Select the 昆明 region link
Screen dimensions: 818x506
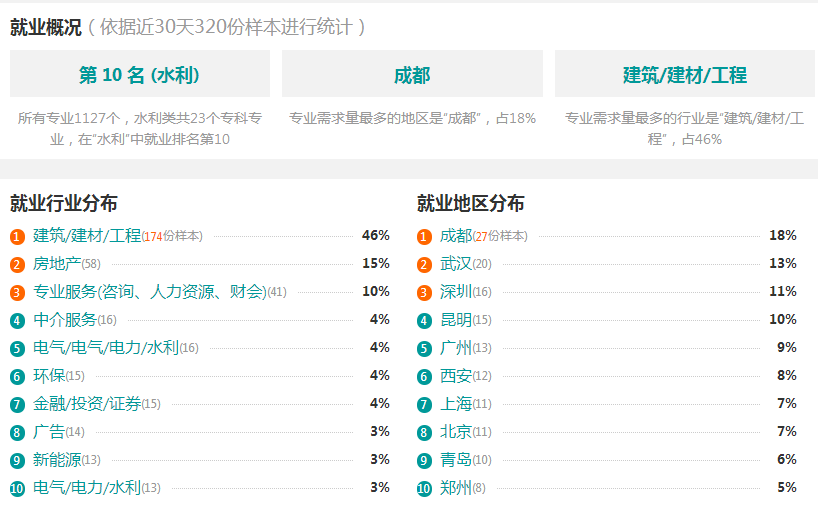(x=456, y=320)
